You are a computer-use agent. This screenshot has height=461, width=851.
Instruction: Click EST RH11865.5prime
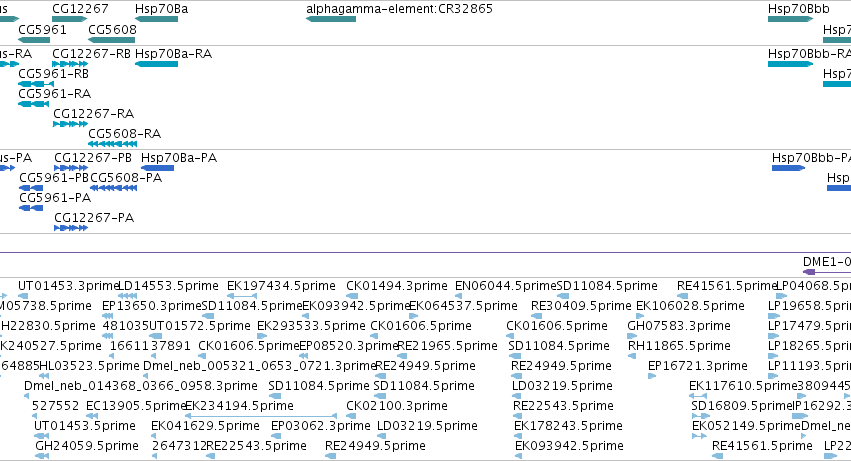(679, 346)
